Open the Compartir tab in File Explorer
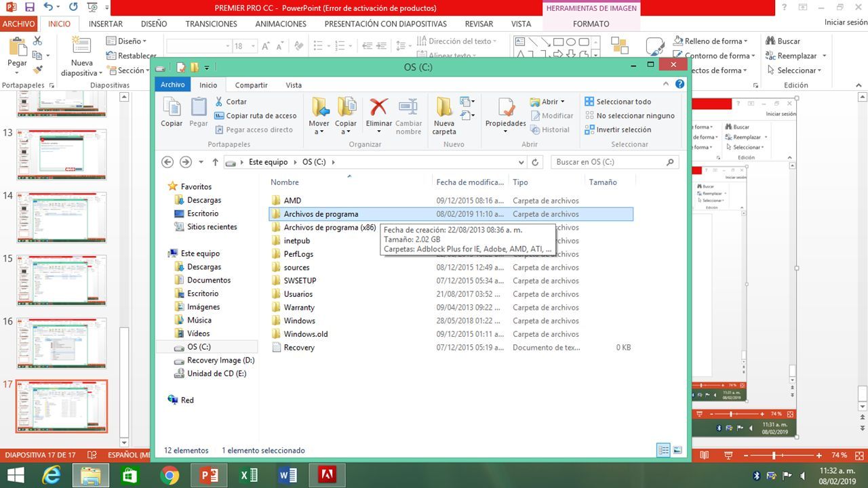The height and width of the screenshot is (488, 868). (x=251, y=85)
